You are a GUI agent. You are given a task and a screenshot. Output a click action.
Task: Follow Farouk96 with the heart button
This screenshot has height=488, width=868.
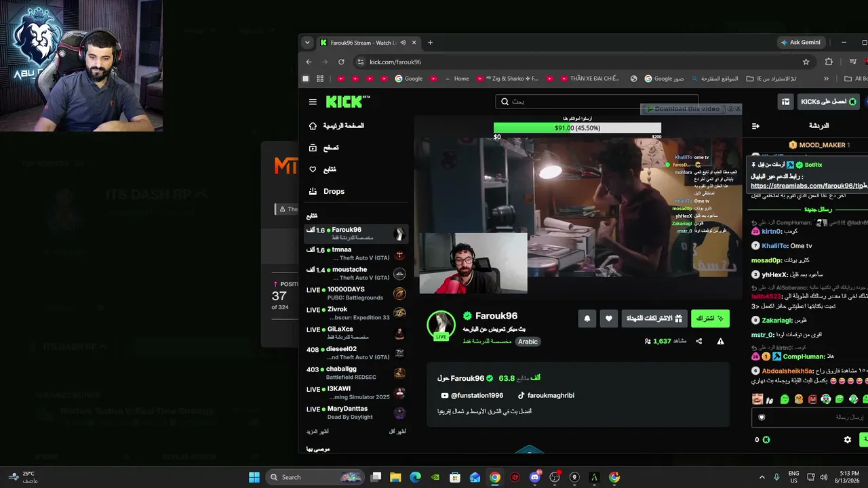click(609, 319)
